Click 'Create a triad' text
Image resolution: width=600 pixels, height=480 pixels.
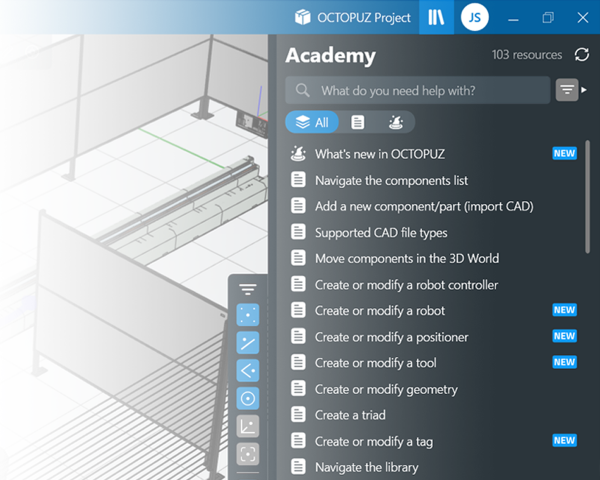350,415
